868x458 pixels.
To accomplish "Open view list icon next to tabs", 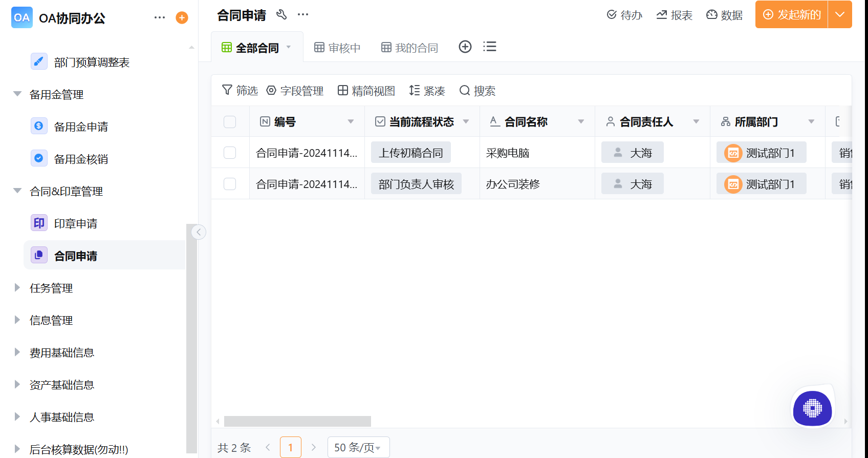I will click(x=490, y=47).
